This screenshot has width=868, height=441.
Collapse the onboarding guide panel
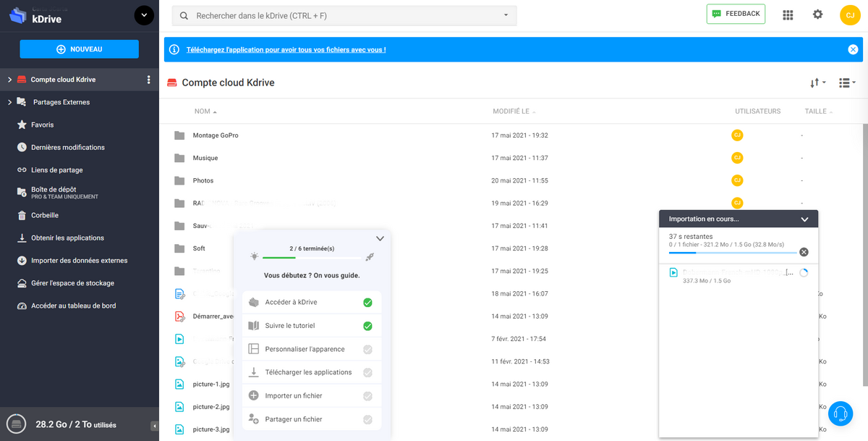tap(380, 238)
